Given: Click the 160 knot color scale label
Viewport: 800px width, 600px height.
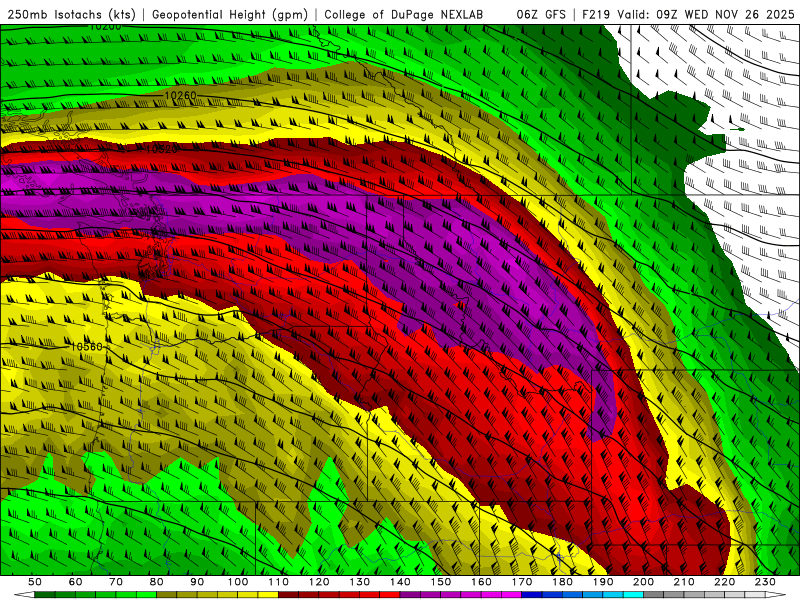Looking at the screenshot, I should (482, 582).
